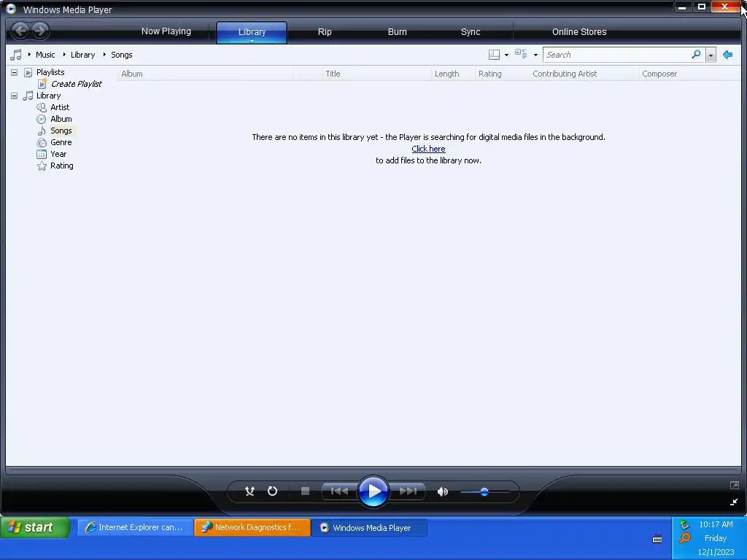Sort by the Composer column header
747x560 pixels.
689,74
